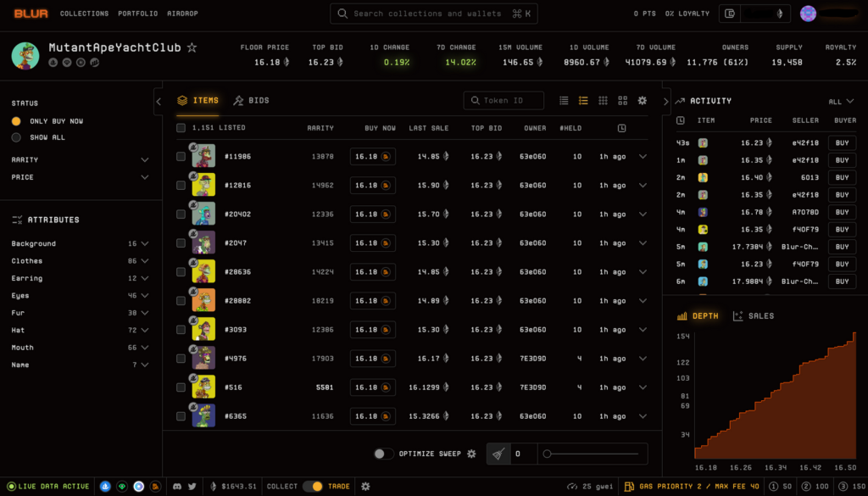Toggle the Collect / Trade switch
The height and width of the screenshot is (496, 868).
(313, 486)
